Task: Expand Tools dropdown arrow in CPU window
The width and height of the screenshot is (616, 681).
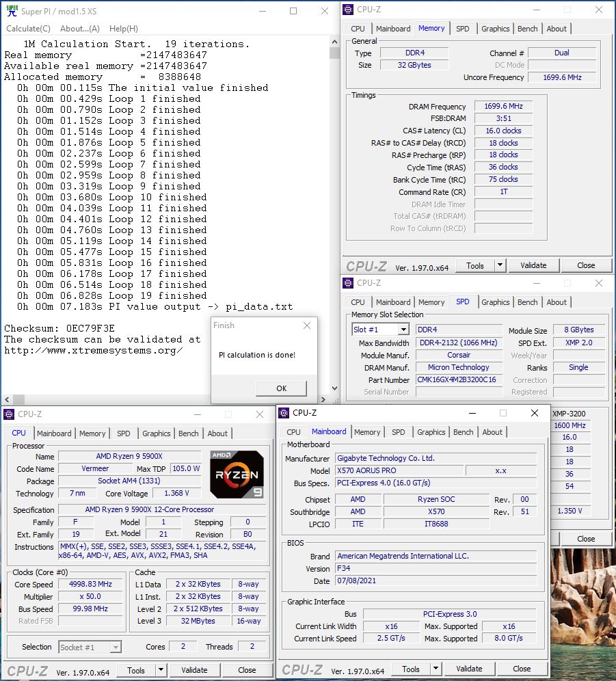Action: click(161, 671)
